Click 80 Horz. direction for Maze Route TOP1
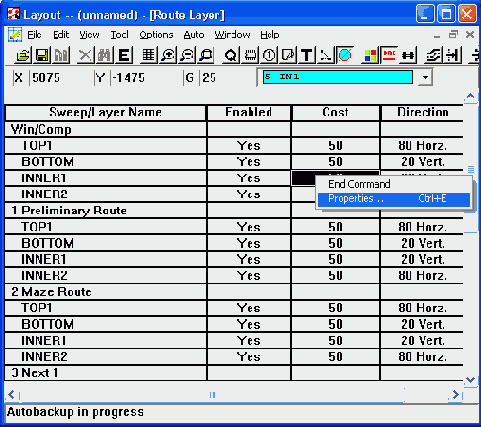 pyautogui.click(x=422, y=308)
